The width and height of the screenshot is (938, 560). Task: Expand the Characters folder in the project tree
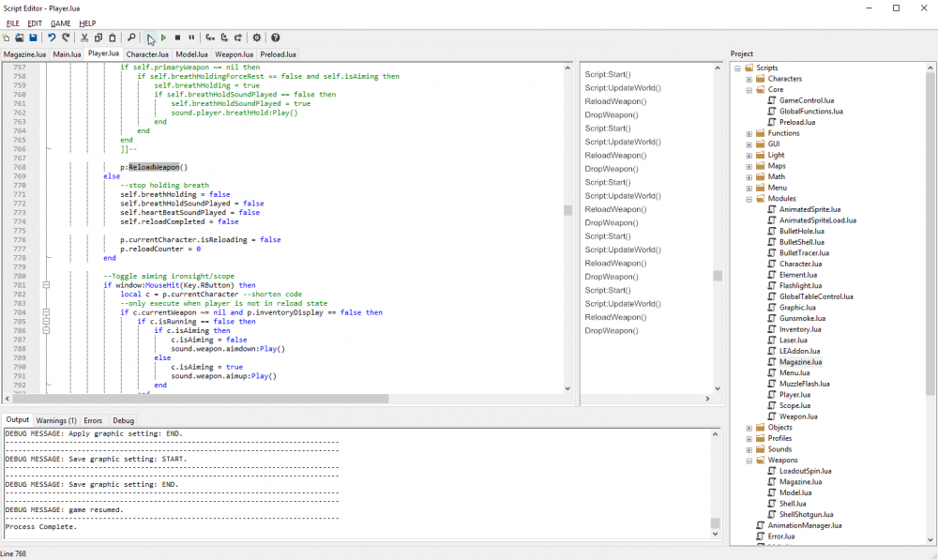coord(749,79)
